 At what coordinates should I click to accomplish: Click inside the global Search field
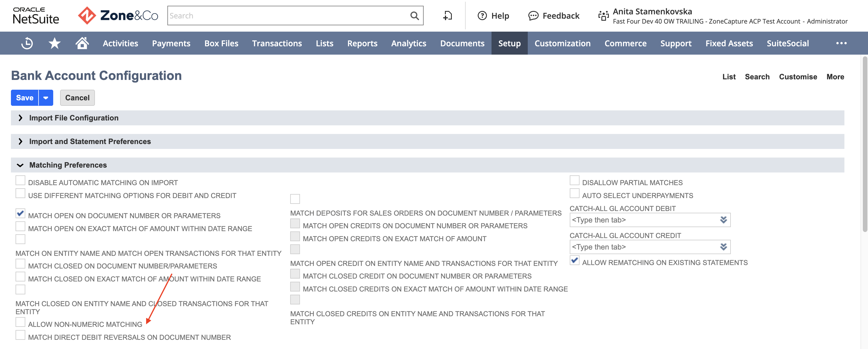288,16
